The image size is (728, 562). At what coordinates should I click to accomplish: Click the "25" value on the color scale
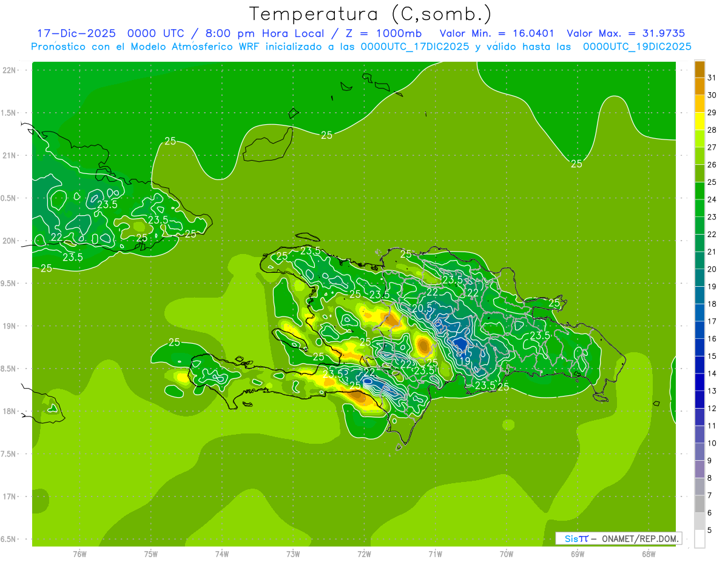tap(712, 182)
